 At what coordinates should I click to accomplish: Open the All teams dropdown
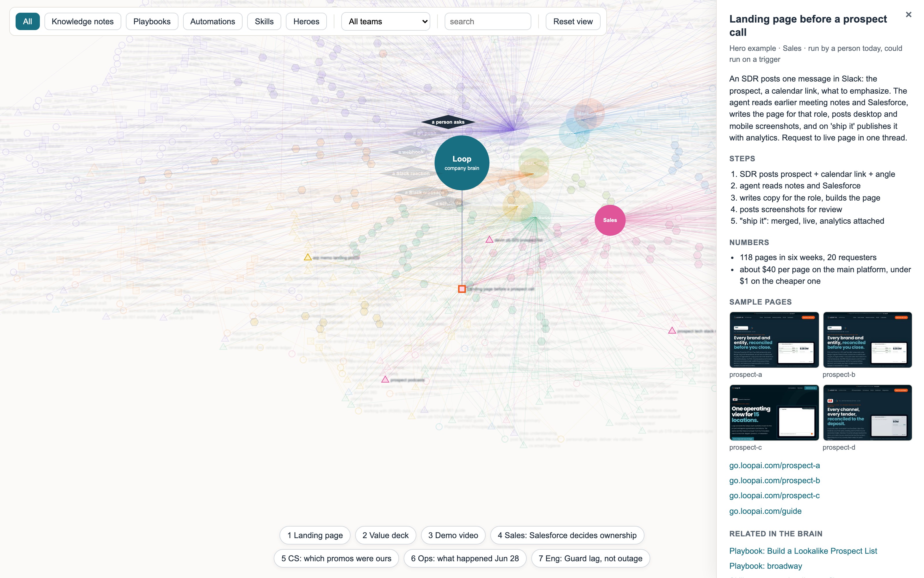pyautogui.click(x=385, y=21)
